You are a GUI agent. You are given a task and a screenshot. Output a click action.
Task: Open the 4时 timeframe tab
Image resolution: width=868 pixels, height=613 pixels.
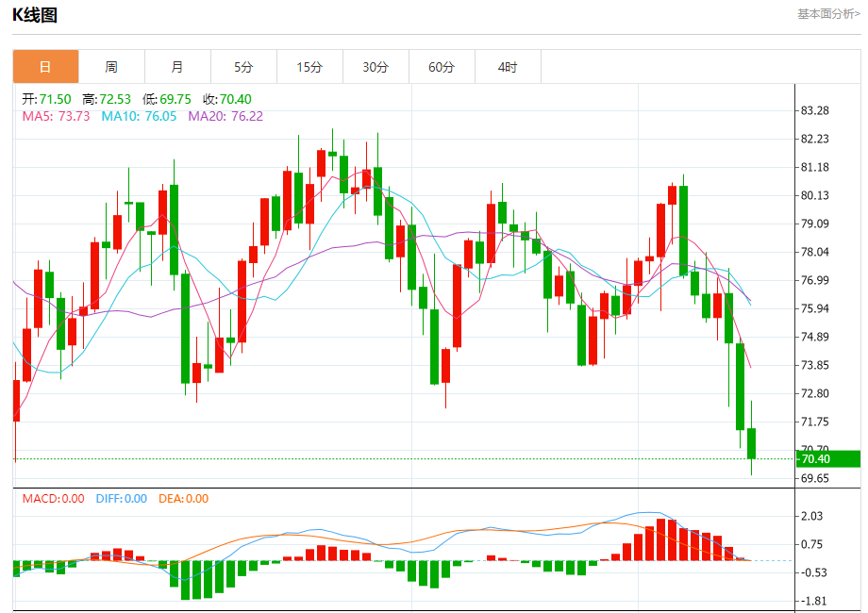coord(508,67)
